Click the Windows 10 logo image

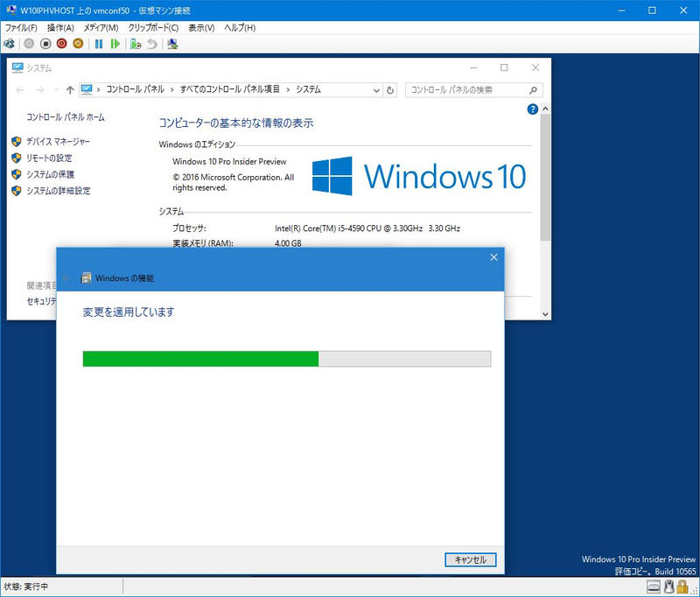pyautogui.click(x=419, y=176)
